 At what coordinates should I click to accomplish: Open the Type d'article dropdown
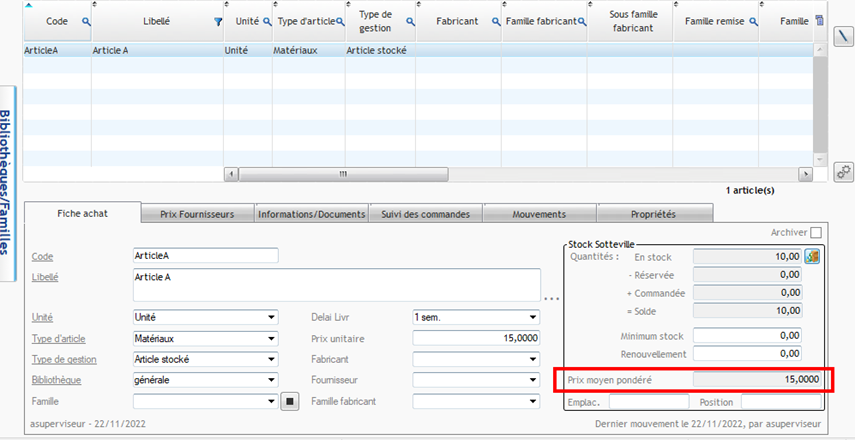point(272,339)
